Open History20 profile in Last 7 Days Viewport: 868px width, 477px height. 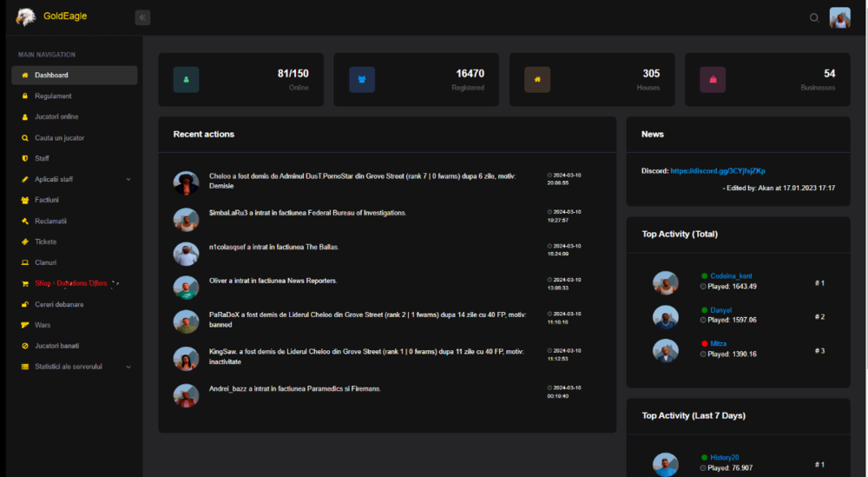725,458
